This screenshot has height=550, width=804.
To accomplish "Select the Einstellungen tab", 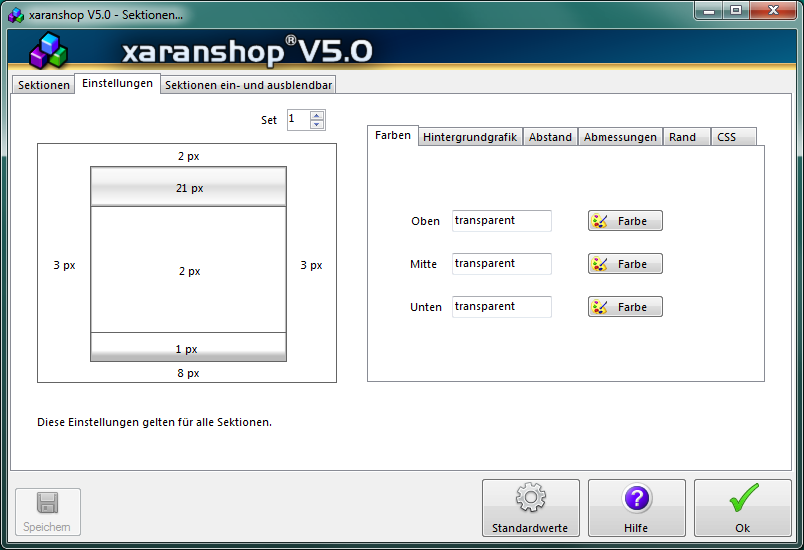I will click(117, 84).
